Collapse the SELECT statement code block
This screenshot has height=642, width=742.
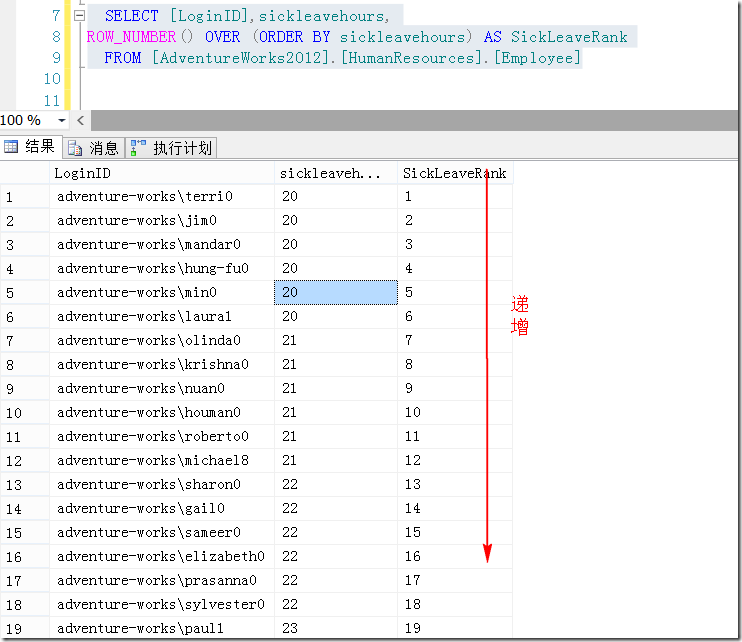(x=79, y=16)
